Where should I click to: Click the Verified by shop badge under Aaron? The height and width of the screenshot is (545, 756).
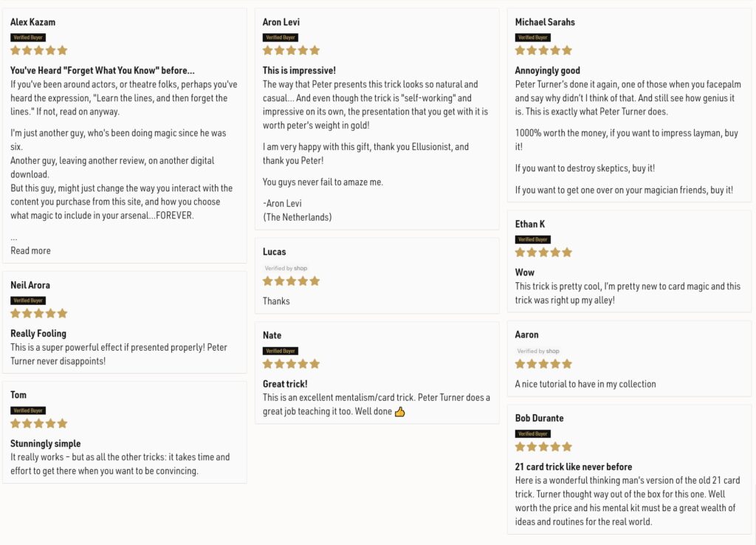pyautogui.click(x=538, y=351)
